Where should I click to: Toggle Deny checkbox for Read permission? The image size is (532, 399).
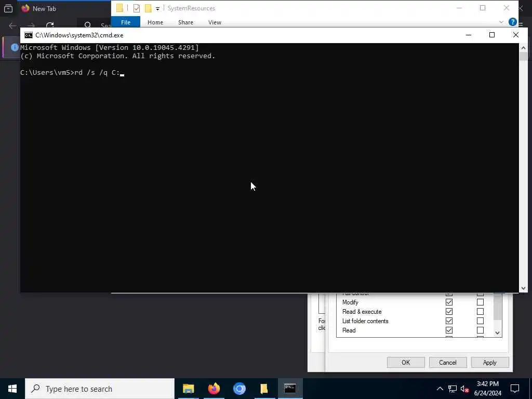click(480, 330)
